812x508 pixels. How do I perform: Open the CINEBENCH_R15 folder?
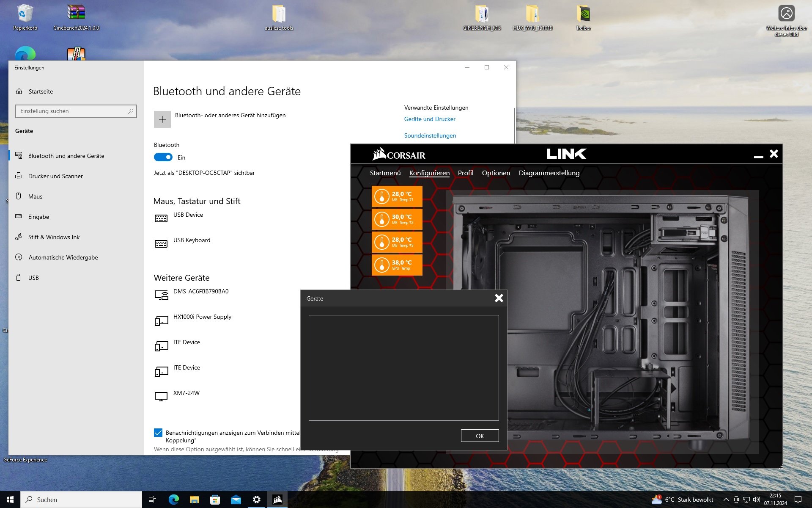[x=482, y=17]
